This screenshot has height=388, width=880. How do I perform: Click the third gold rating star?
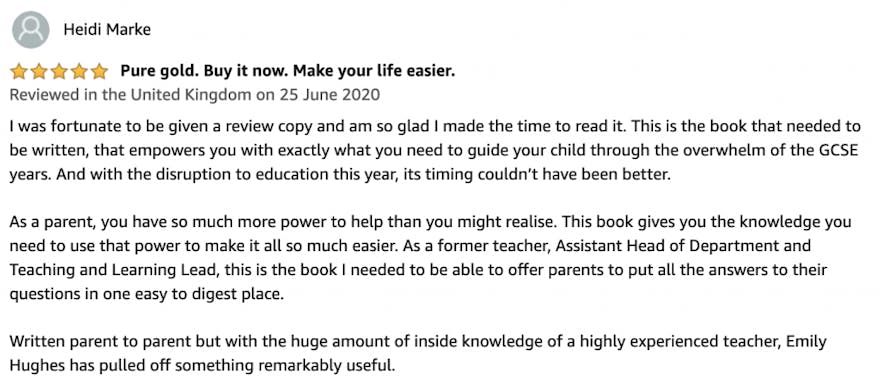tap(59, 72)
